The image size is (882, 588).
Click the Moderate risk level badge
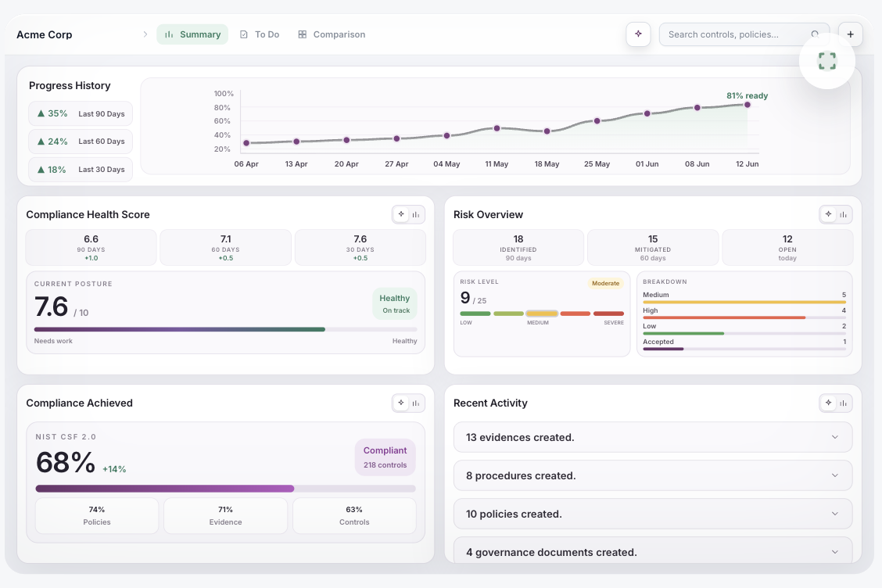605,283
